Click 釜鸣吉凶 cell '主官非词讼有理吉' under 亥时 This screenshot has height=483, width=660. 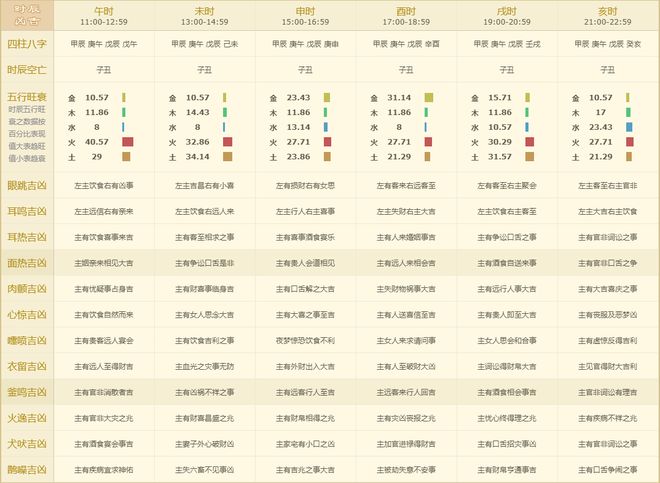[607, 392]
